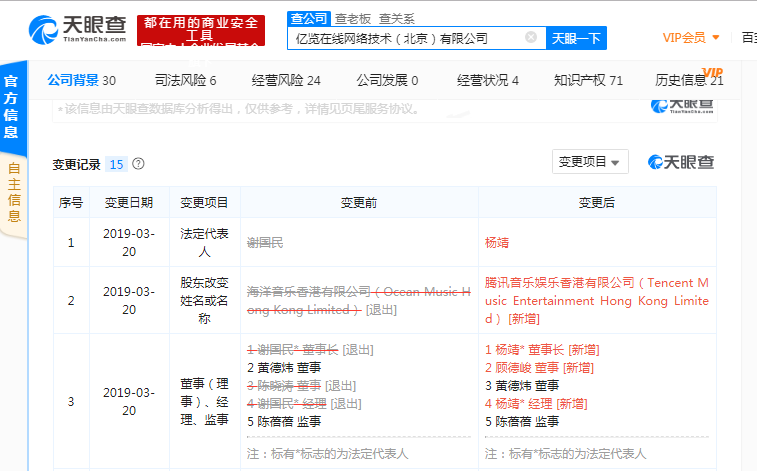Select the 2 黄德炜 董事 entry in 变更前
The image size is (757, 471).
(284, 368)
